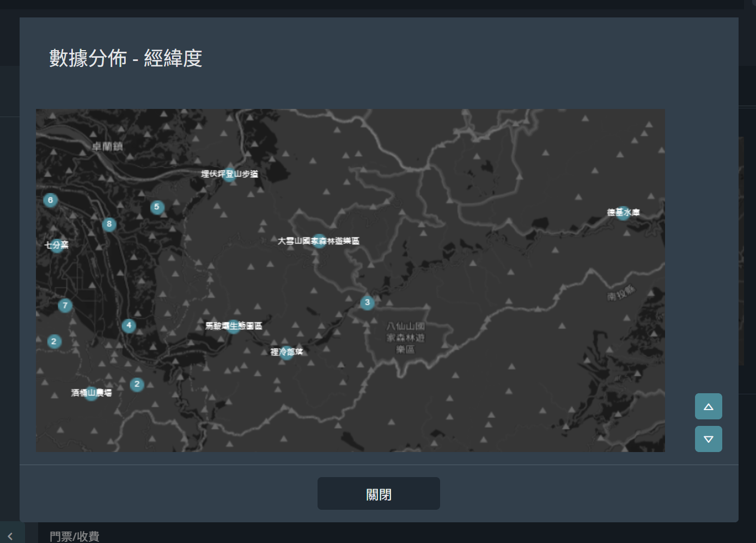
Task: Select the 埋伏坪登山步道 map marker
Action: [230, 174]
